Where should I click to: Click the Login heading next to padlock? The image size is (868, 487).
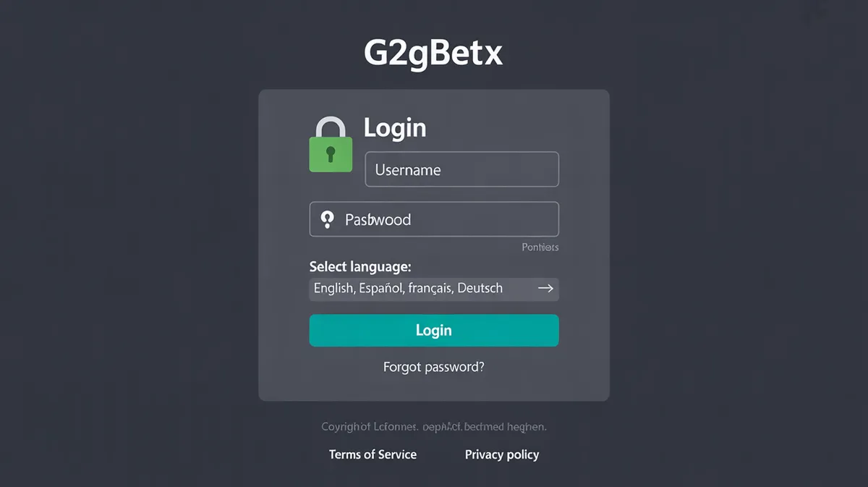point(395,128)
